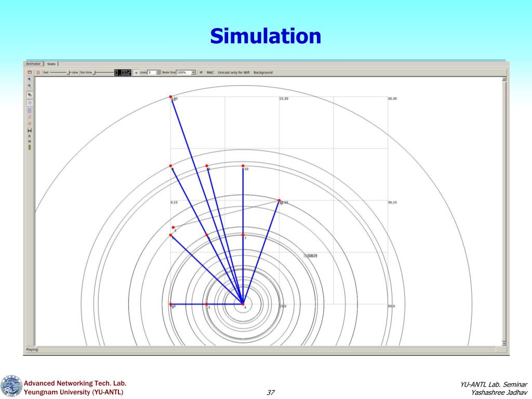The width and height of the screenshot is (532, 399).
Task: Click the zoom out icon
Action: 30,86
